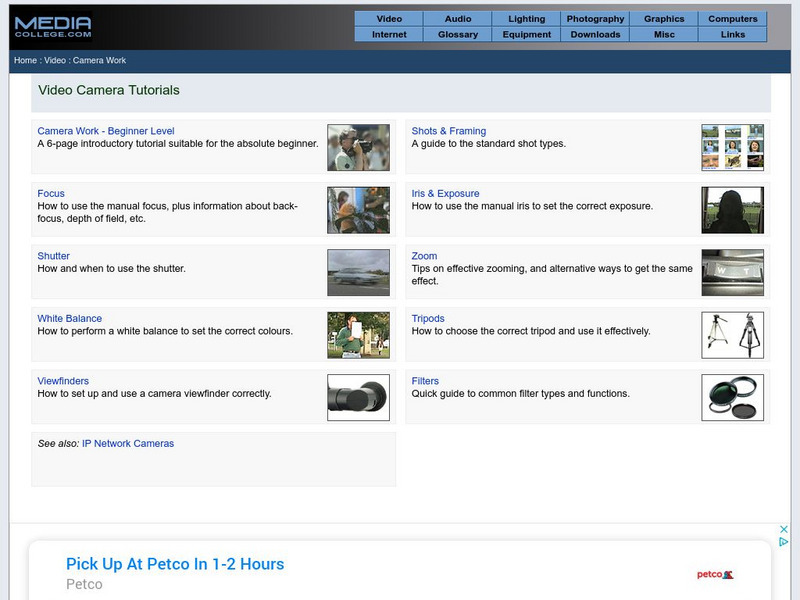Open the Iris & Exposure tutorial link
Screen dimensions: 800x600
tap(445, 194)
